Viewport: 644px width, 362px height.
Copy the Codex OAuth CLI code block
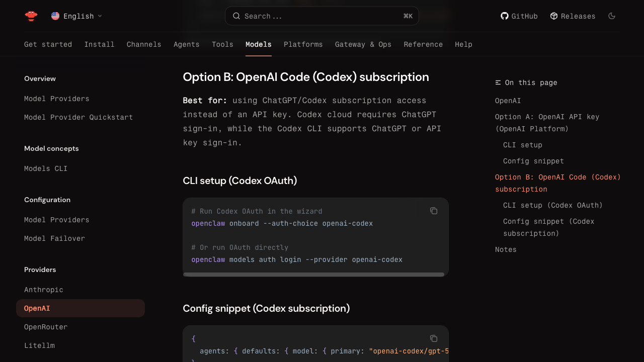click(434, 211)
